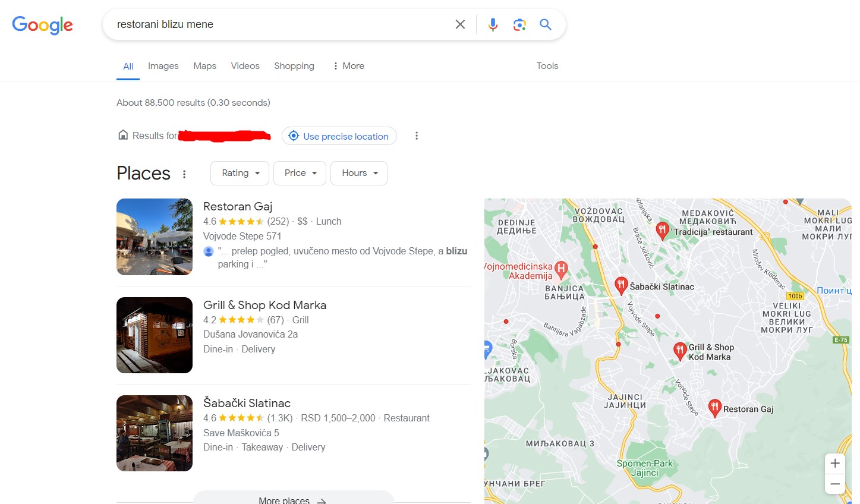Click Grill & Shop Kod Marka map pin
Viewport: 860px width, 504px height.
[680, 351]
